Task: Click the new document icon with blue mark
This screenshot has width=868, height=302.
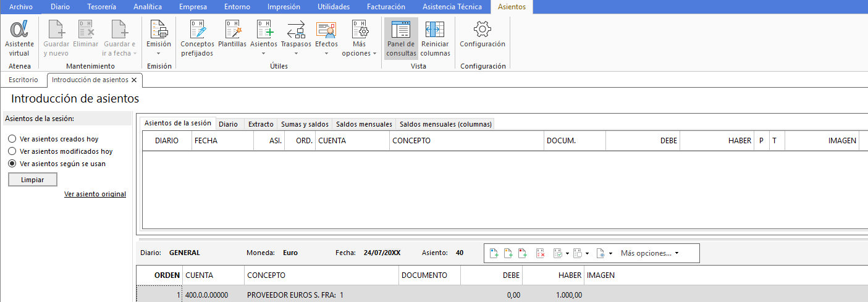Action: tap(494, 253)
